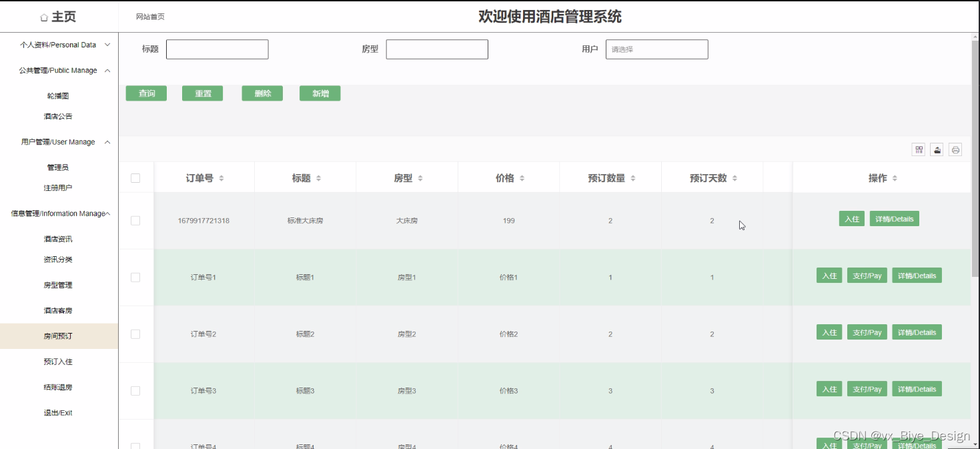The width and height of the screenshot is (980, 449).
Task: Check the 订单号3 row checkbox
Action: (135, 391)
